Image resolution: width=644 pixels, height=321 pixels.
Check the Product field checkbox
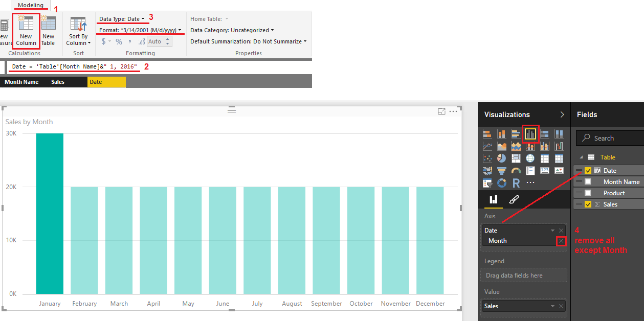pos(588,193)
